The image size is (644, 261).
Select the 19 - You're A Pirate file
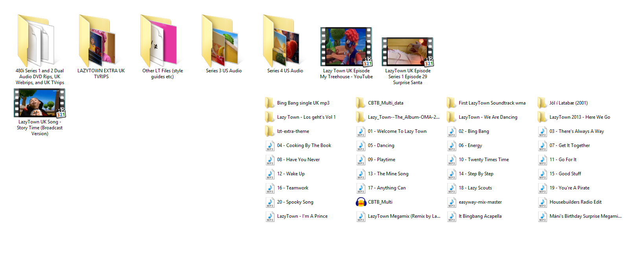[x=569, y=188]
